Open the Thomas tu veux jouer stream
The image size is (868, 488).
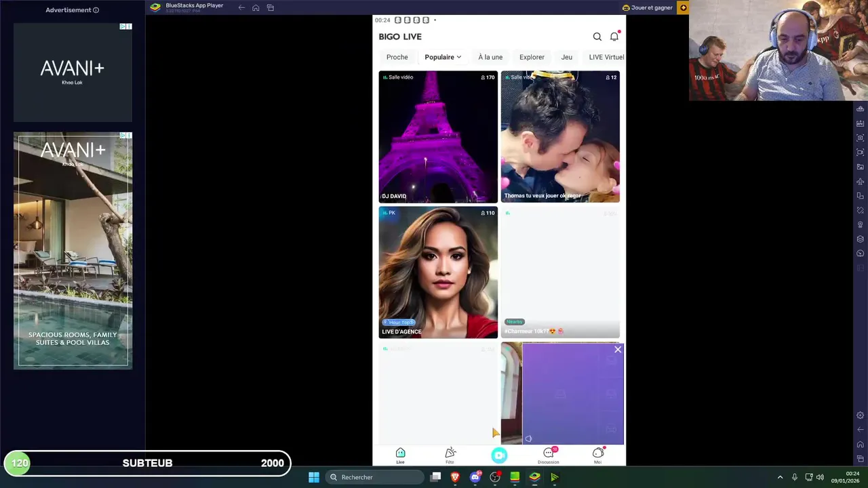point(560,136)
